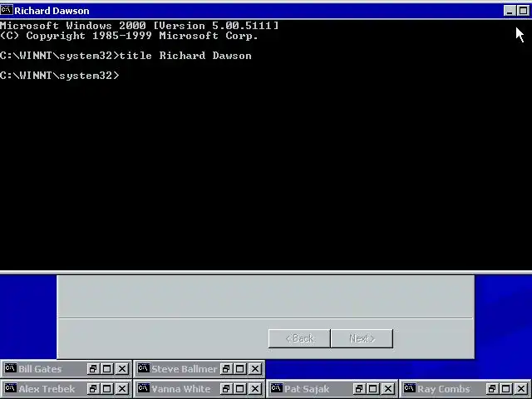The width and height of the screenshot is (532, 399).
Task: Restore the minimized Pat Sajak window
Action: (358, 388)
